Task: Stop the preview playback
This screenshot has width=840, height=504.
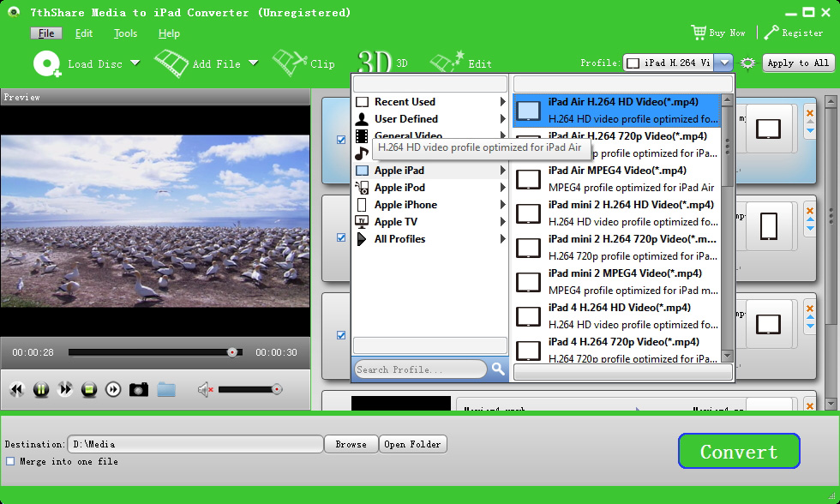Action: [x=89, y=389]
